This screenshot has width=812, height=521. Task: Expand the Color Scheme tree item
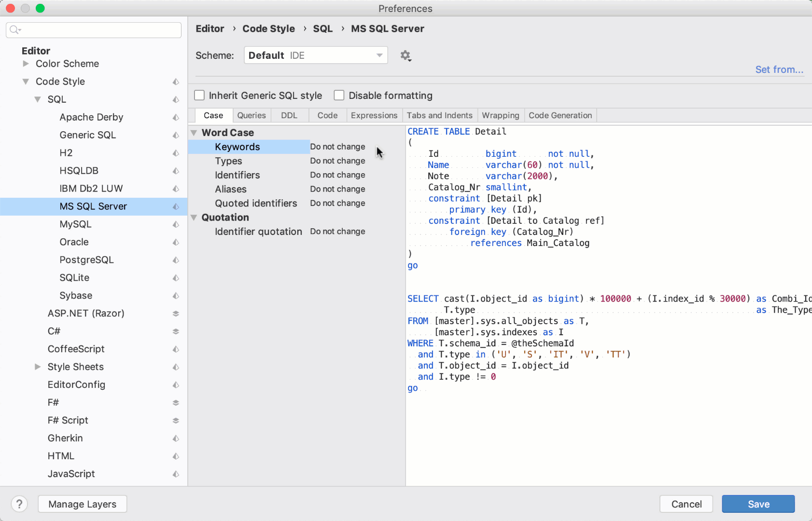26,64
